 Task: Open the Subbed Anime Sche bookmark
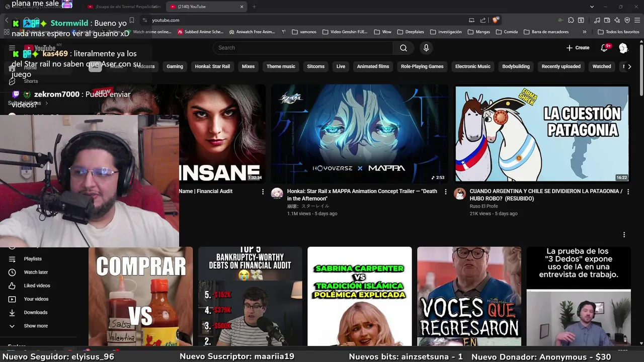(x=200, y=32)
